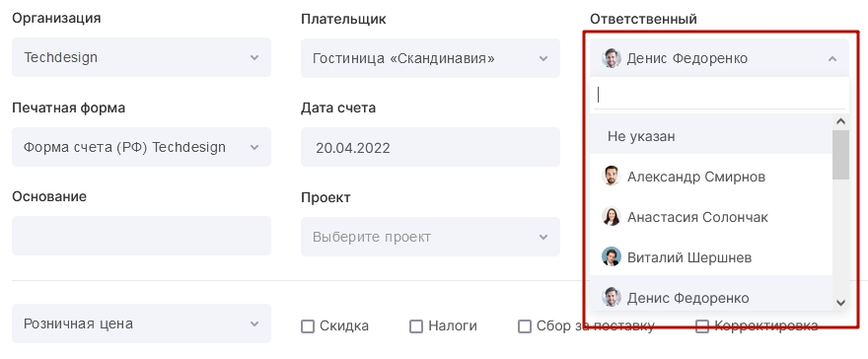Open the Организация Techdesign dropdown
This screenshot has width=868, height=359.
(141, 57)
